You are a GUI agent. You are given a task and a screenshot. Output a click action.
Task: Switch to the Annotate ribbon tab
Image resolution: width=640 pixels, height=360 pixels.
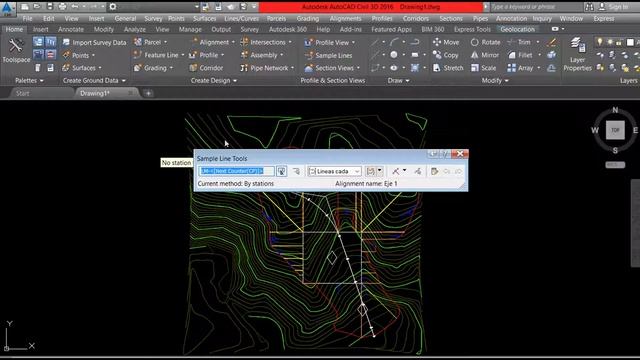(71, 29)
